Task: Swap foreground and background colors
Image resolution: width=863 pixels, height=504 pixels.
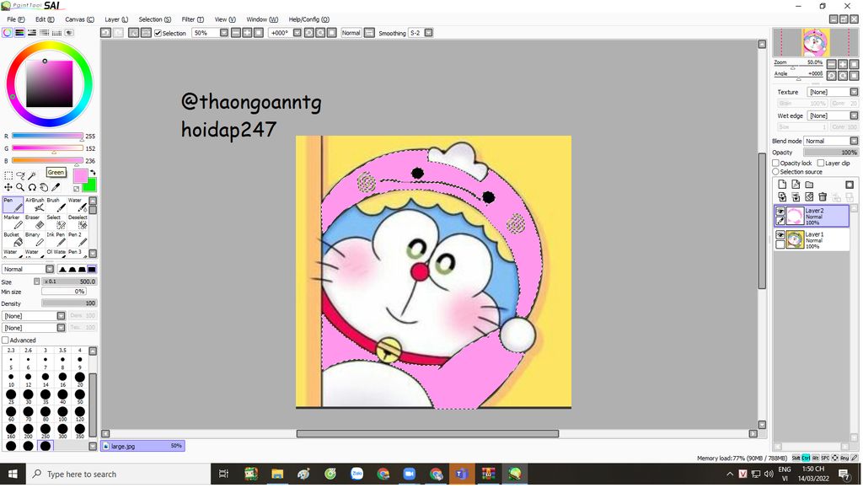Action: 93,173
